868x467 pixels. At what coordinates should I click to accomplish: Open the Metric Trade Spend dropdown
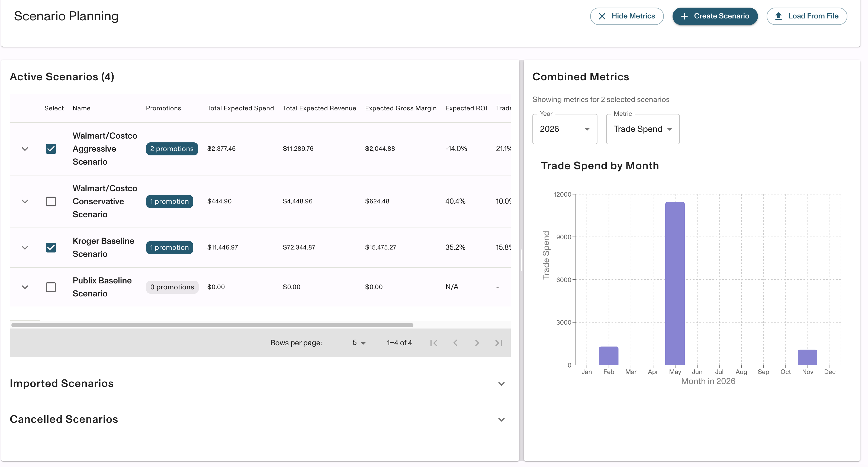[x=642, y=129]
